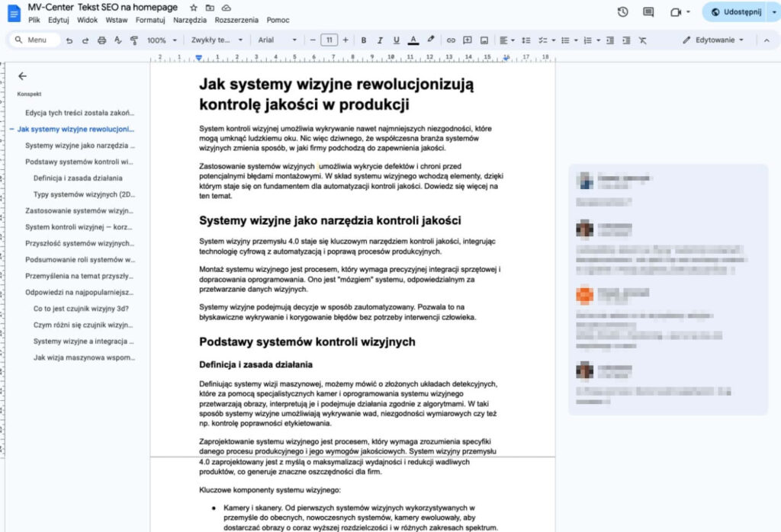Open version history from the clock icon
Image resolution: width=781 pixels, height=532 pixels.
coord(622,12)
